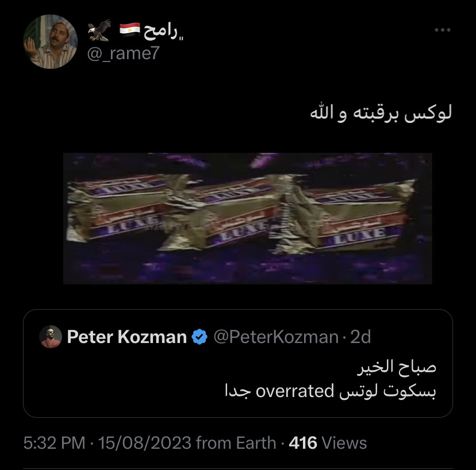Click the رامح display name
Viewport: 476px width, 470px height.
tap(164, 31)
